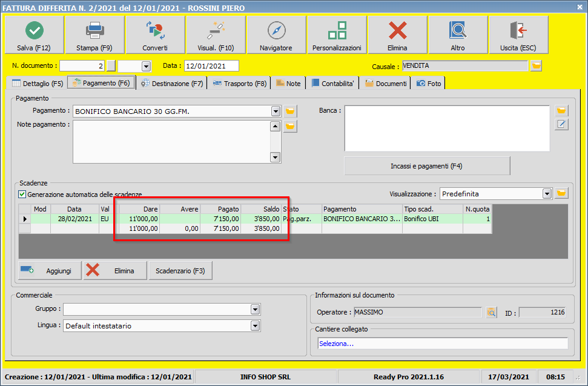
Task: Open the Trasporto (F8) tab
Action: 240,84
